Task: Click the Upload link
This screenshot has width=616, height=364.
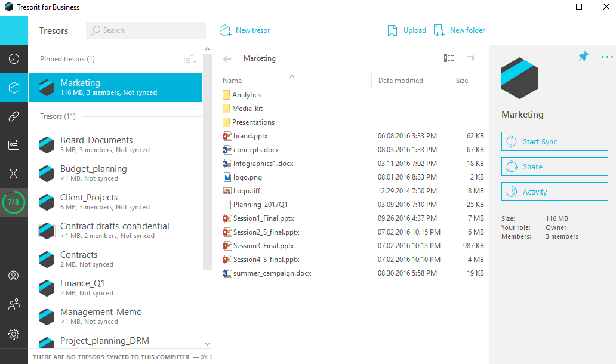Action: coord(414,30)
